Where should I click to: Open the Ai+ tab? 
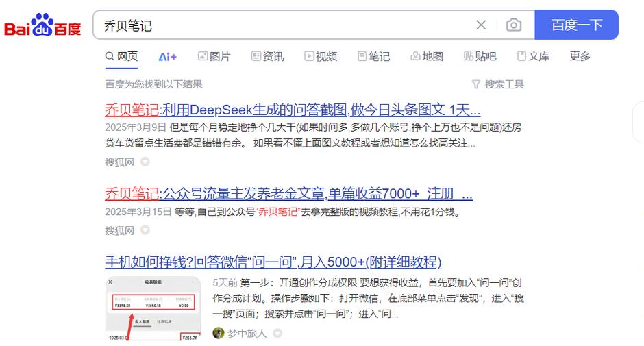pos(168,57)
